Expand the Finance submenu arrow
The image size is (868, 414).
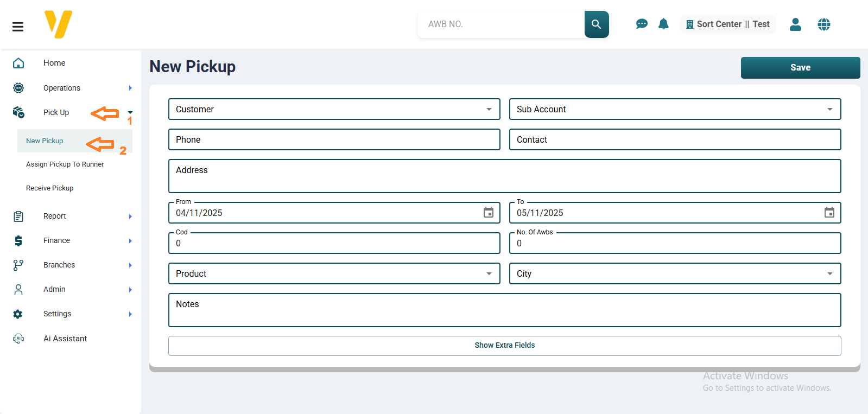coord(130,241)
